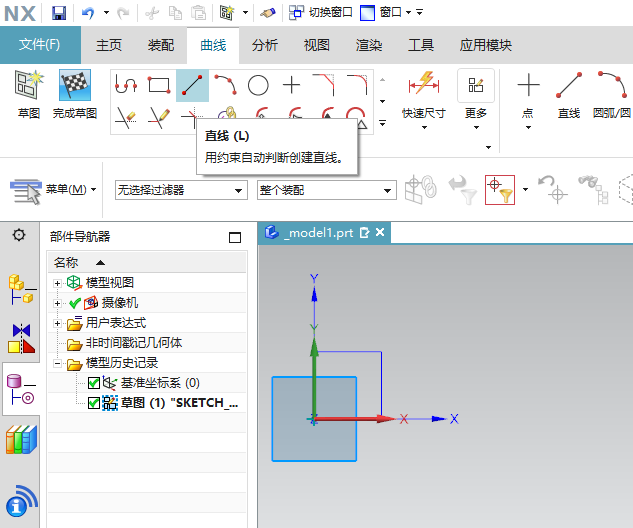Select the Arc sketch tool
This screenshot has width=633, height=528.
pos(225,85)
